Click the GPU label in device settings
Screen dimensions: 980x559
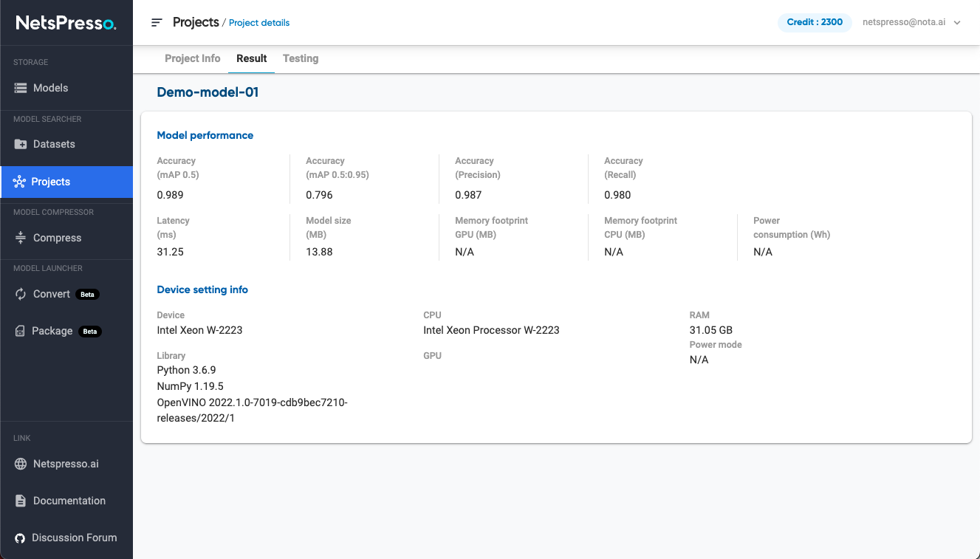(x=432, y=356)
